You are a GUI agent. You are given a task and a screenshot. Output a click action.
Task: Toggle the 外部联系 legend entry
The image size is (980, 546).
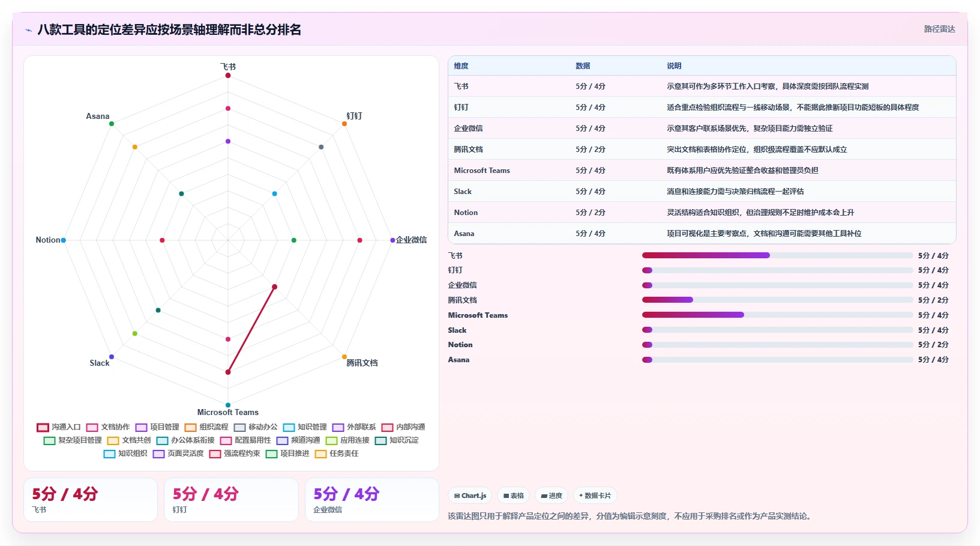coord(354,427)
